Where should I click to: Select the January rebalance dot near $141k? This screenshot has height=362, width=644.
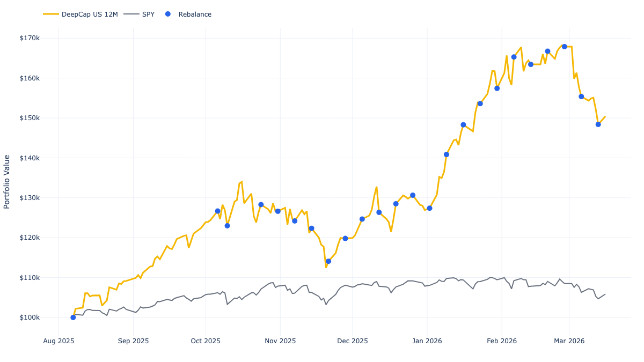[447, 154]
